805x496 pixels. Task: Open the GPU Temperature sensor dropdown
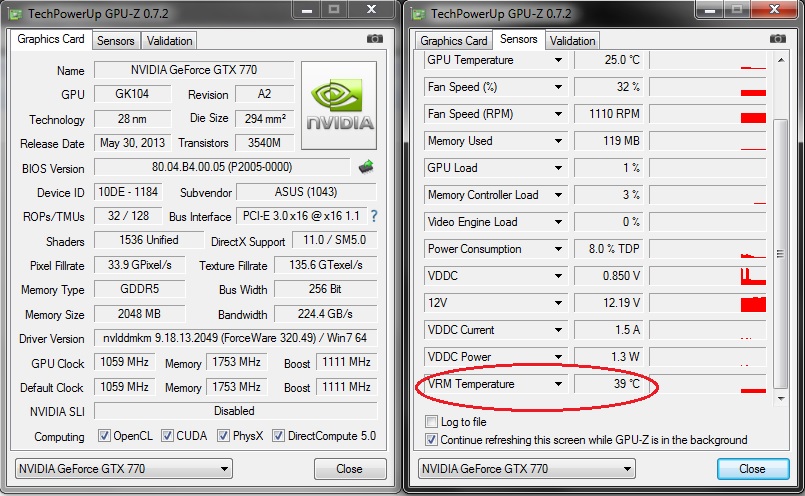(x=558, y=60)
